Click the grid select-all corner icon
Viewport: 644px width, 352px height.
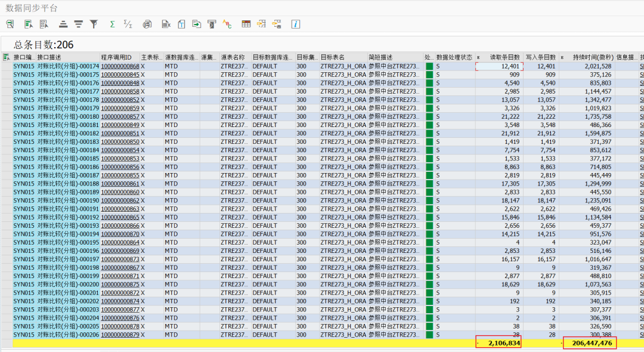click(x=6, y=57)
